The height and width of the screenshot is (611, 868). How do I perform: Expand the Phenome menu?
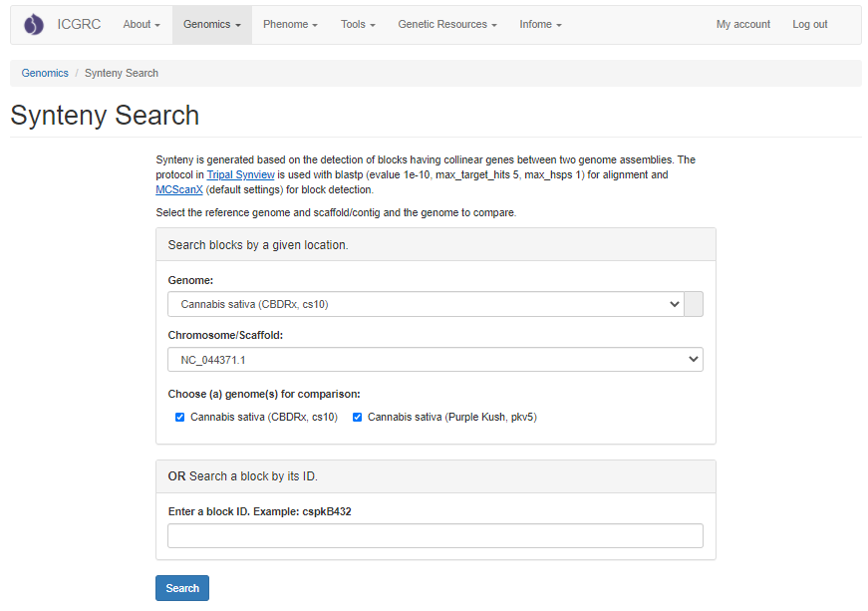(290, 25)
